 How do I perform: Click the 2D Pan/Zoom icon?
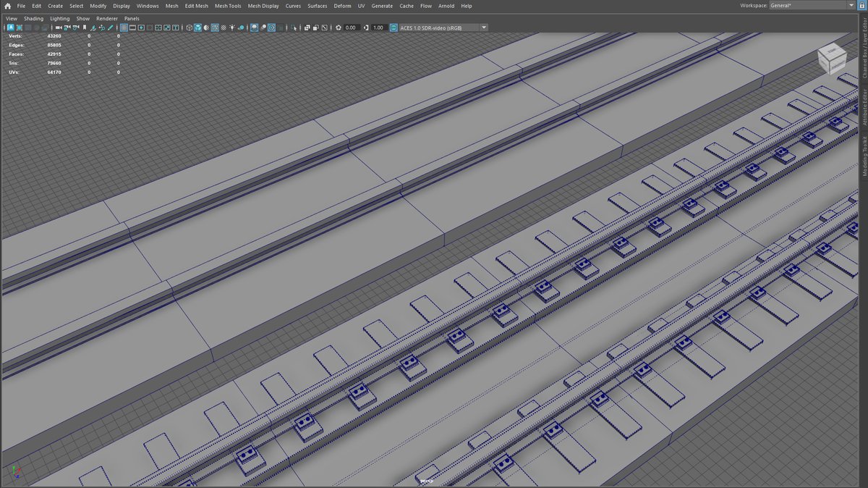[x=101, y=28]
